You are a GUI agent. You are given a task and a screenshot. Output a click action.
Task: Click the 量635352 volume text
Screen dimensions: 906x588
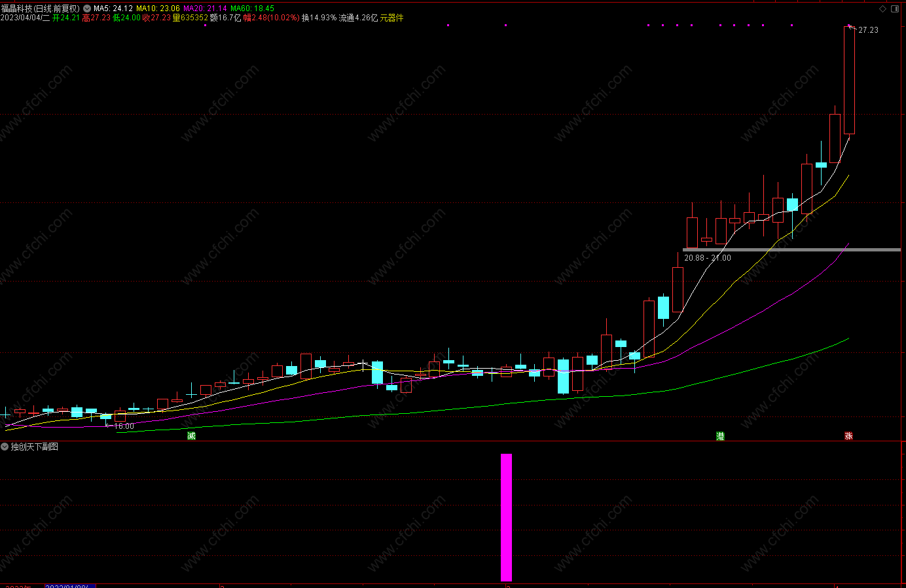190,18
